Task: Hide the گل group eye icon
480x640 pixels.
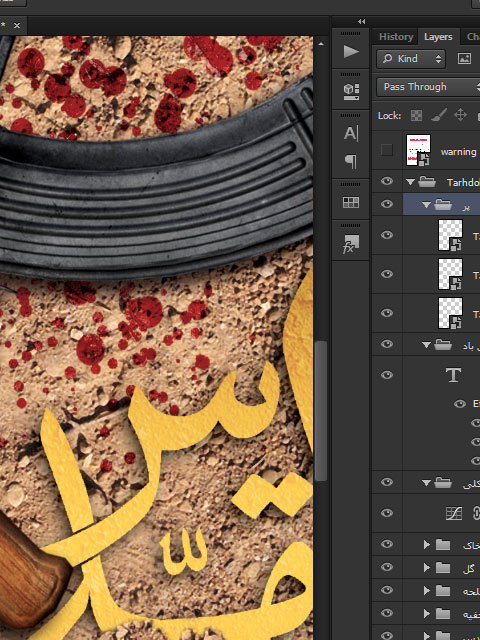Action: (387, 567)
